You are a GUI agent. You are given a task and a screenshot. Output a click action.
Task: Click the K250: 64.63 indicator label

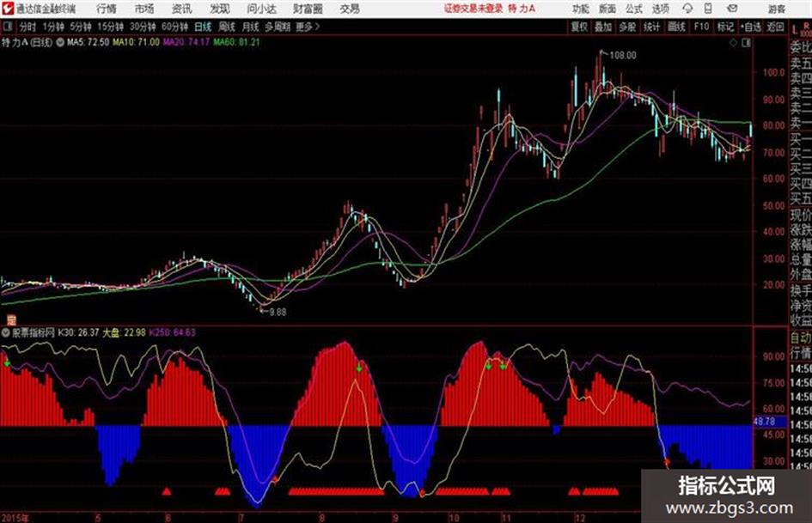[173, 332]
